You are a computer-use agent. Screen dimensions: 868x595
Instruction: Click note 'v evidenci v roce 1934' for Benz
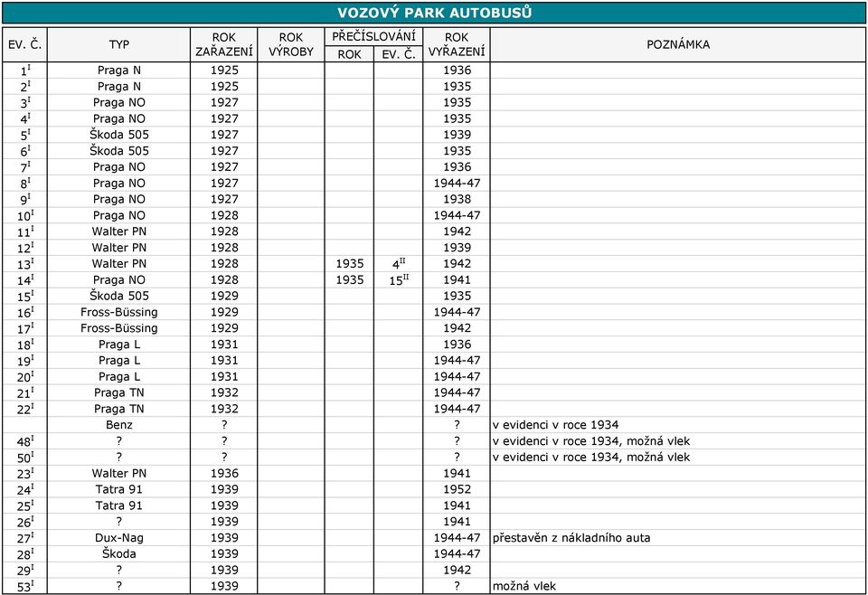555,424
